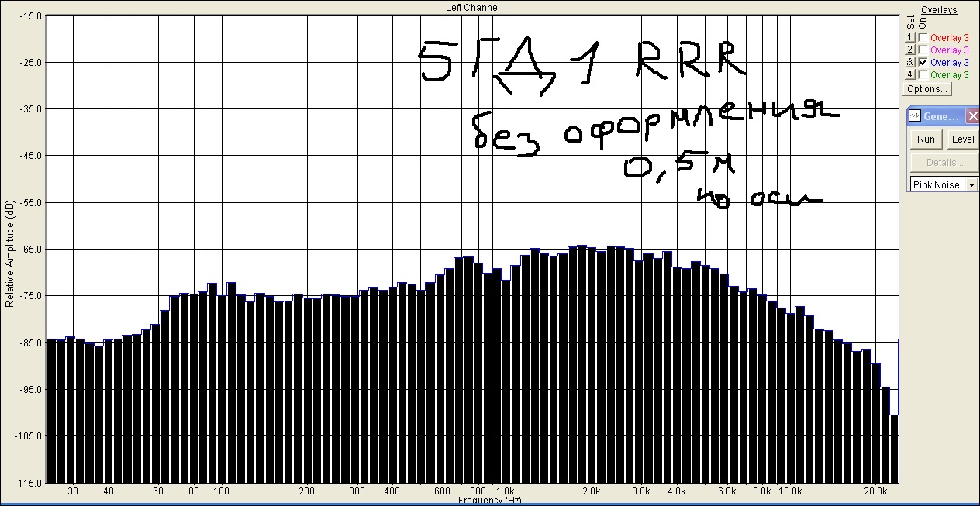Click Run in Generator window

(926, 139)
